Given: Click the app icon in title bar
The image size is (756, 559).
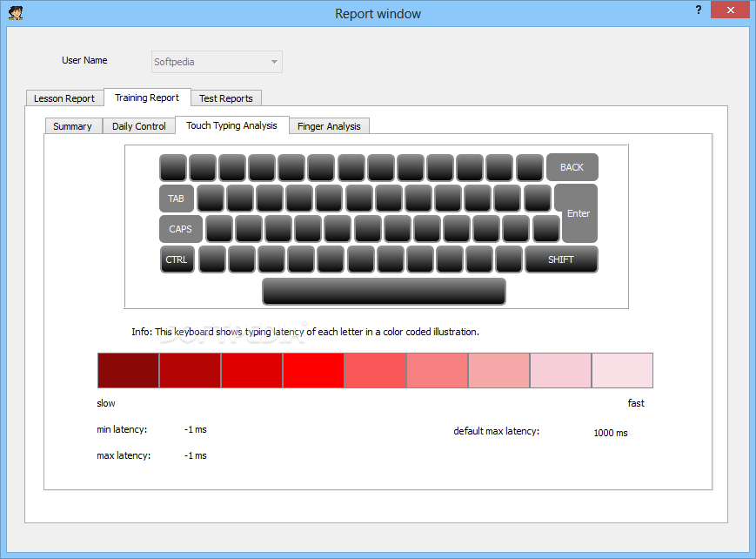Looking at the screenshot, I should click(x=16, y=12).
